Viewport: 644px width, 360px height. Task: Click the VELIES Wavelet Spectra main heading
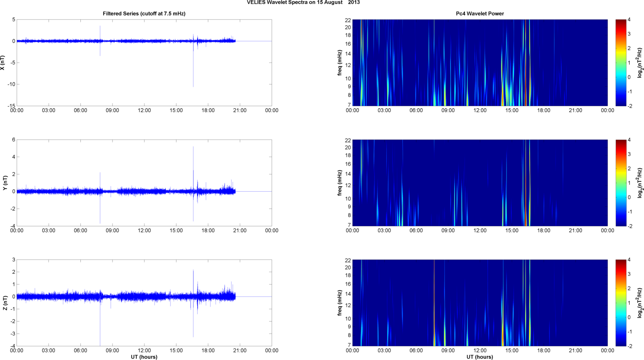coord(303,3)
